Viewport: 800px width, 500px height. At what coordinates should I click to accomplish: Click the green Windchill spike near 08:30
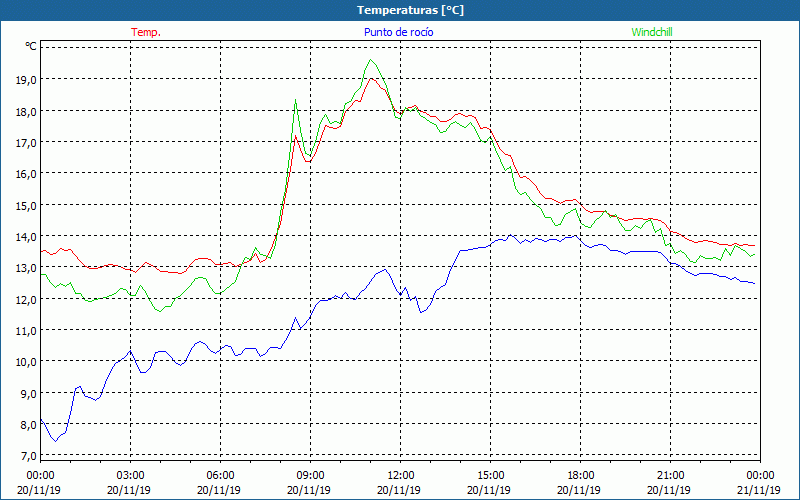click(295, 100)
